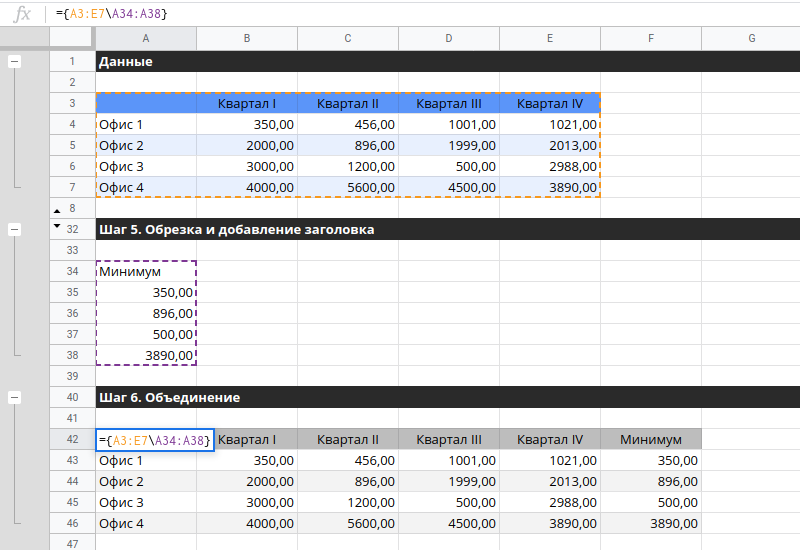Select the 5600,00 cell in row 46
The image size is (800, 550).
pos(348,523)
